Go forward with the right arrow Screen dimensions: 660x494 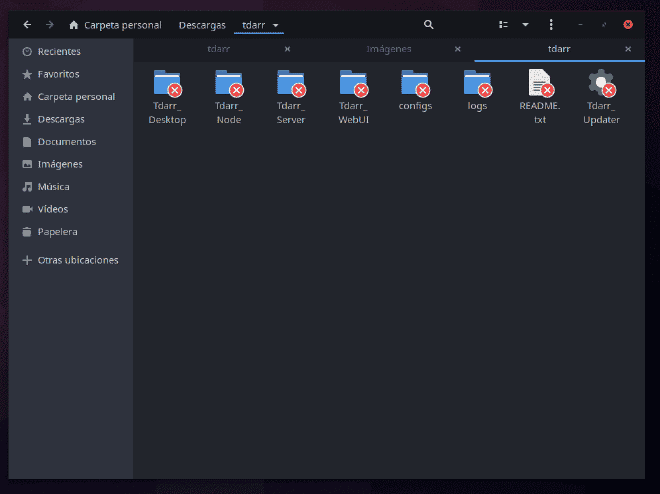pos(50,25)
